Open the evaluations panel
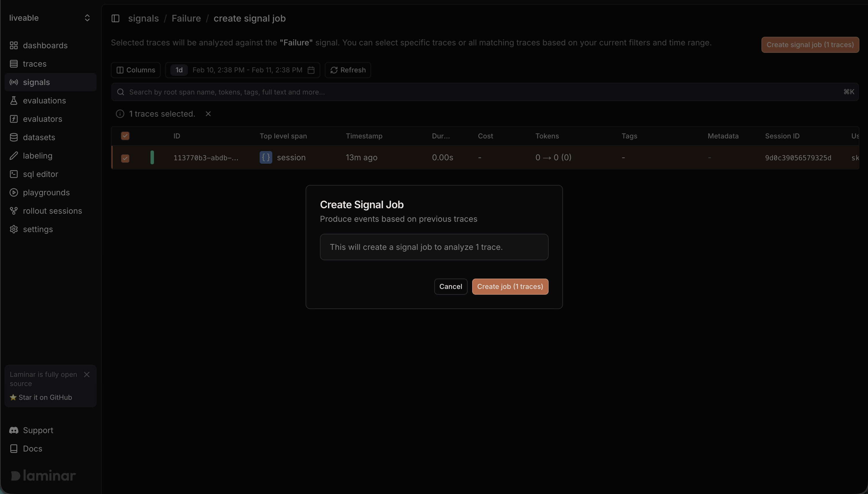868x494 pixels. (x=45, y=101)
